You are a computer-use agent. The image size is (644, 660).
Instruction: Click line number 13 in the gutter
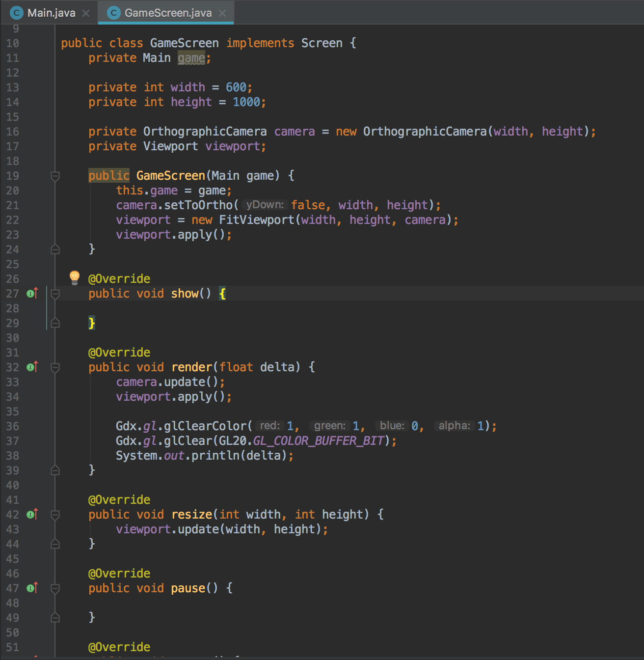coord(12,87)
